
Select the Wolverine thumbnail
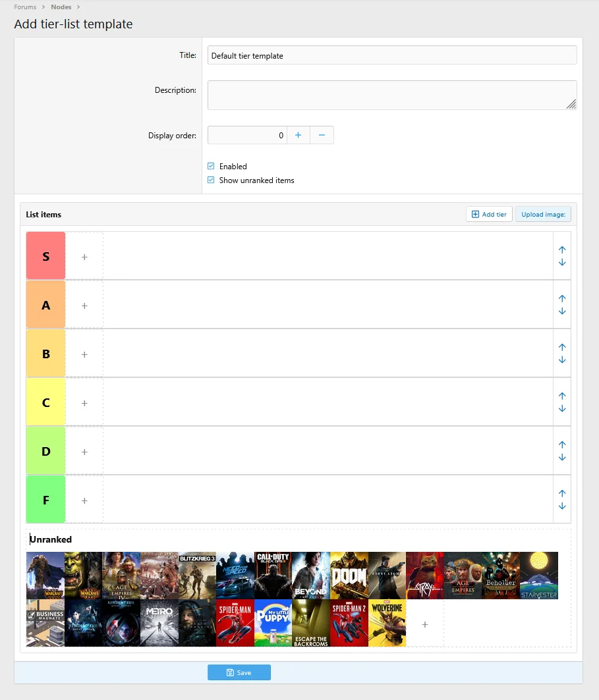click(x=387, y=623)
